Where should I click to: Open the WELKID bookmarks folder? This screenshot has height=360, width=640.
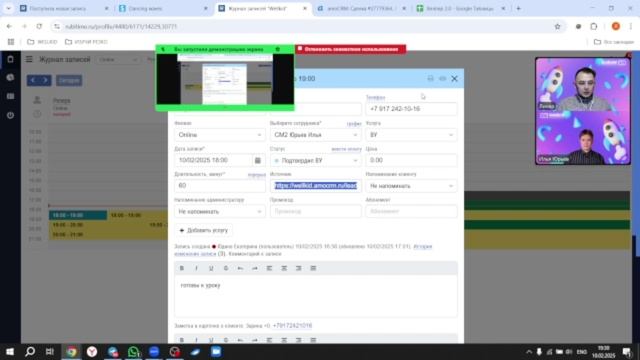click(42, 42)
